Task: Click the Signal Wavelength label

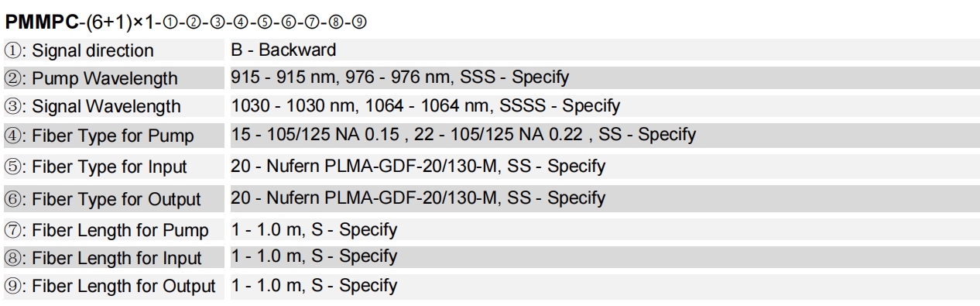Action: coord(93,107)
